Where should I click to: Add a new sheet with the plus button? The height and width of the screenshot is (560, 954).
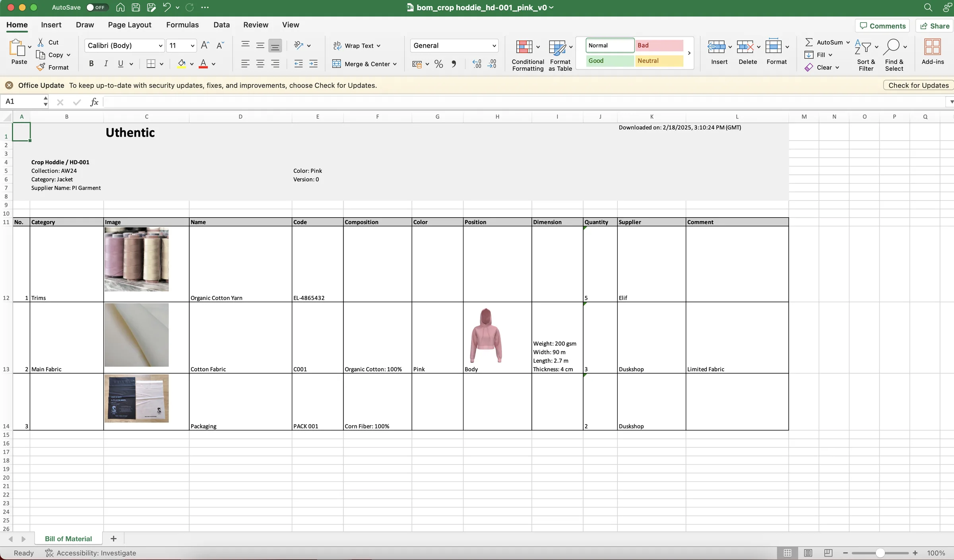coord(113,539)
